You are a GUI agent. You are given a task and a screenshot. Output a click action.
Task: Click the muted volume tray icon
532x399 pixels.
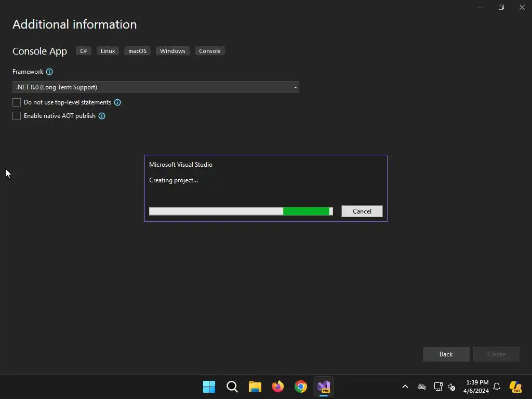451,387
